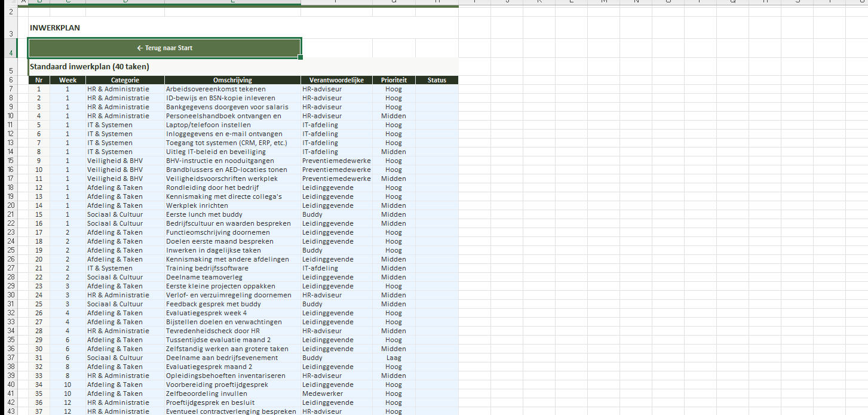The height and width of the screenshot is (415, 868).
Task: Click the empty Status cell for task 1
Action: coord(436,89)
